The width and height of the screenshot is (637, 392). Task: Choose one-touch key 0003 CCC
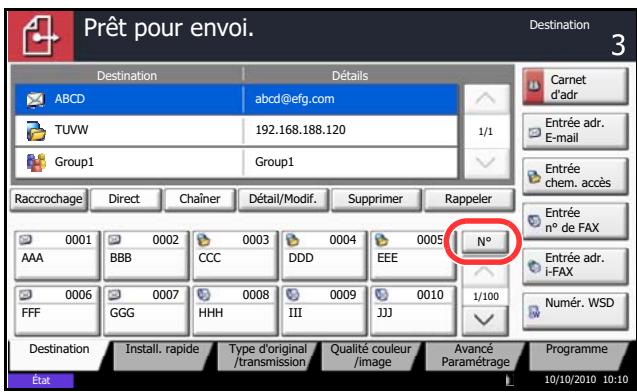point(236,256)
